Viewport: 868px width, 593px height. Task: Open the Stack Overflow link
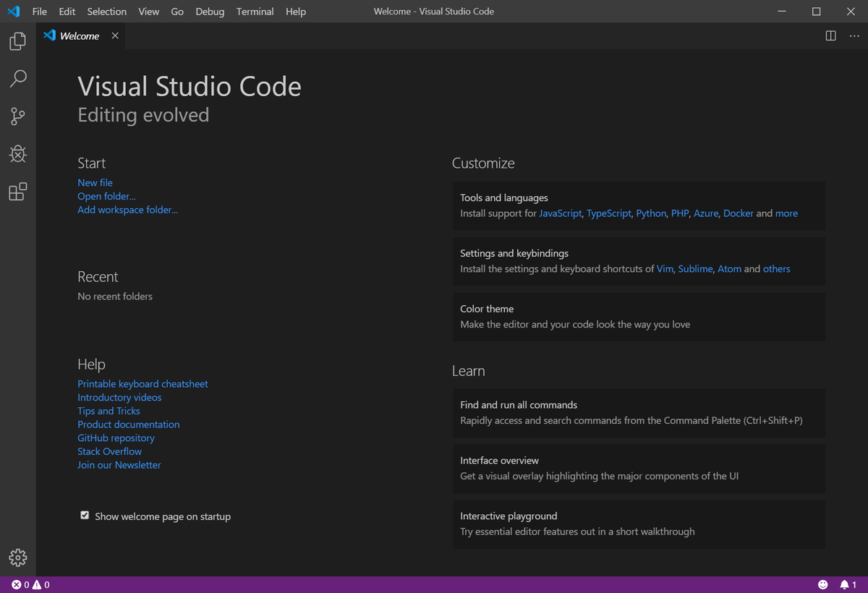(110, 451)
